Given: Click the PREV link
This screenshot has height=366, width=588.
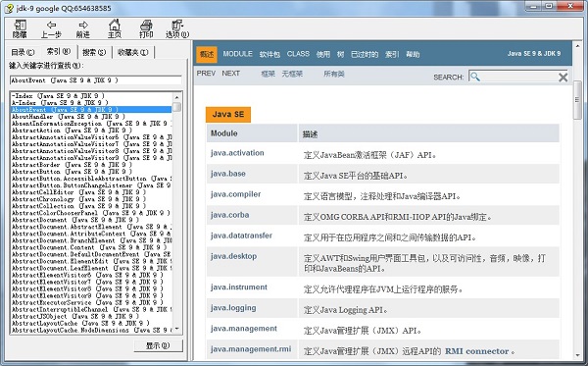Looking at the screenshot, I should [x=206, y=74].
